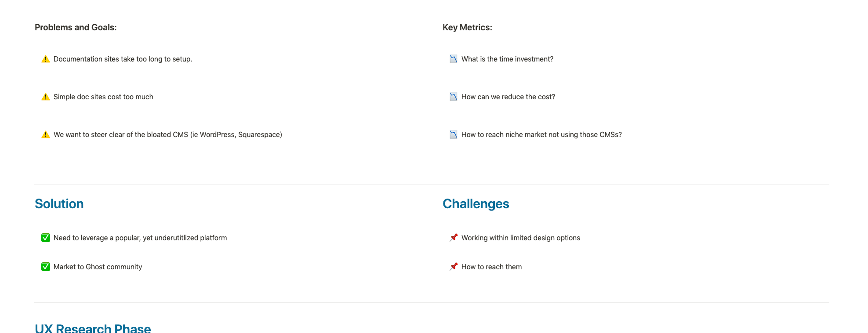The image size is (868, 333).
Task: Click chart icon beside time investment question
Action: (x=453, y=59)
